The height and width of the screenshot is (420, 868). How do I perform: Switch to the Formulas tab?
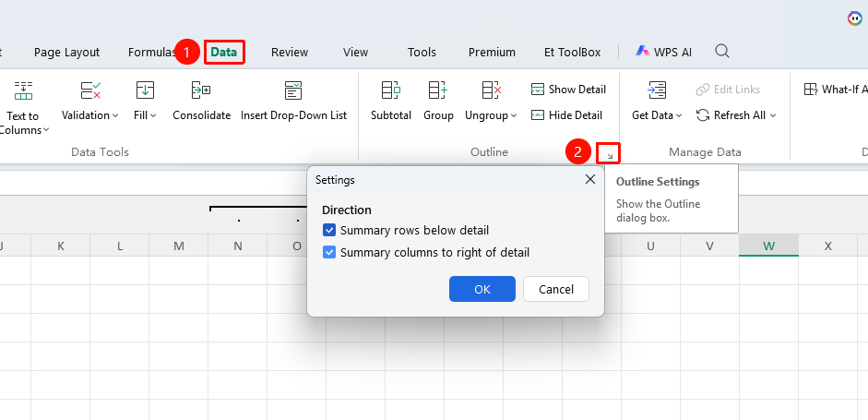pos(151,52)
